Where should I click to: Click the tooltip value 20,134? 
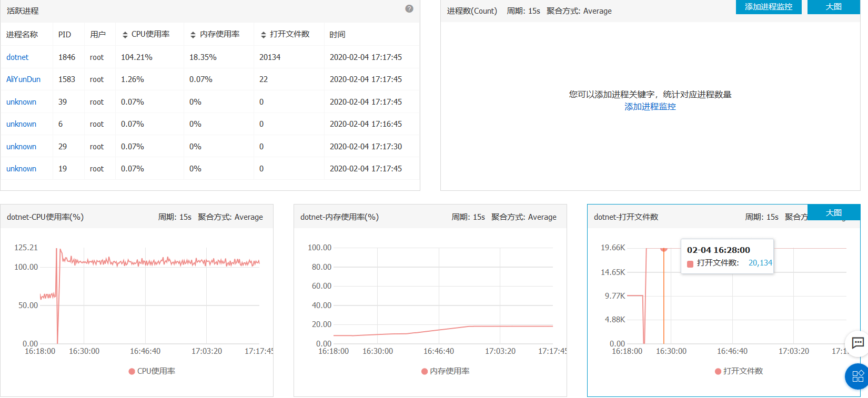pos(760,263)
